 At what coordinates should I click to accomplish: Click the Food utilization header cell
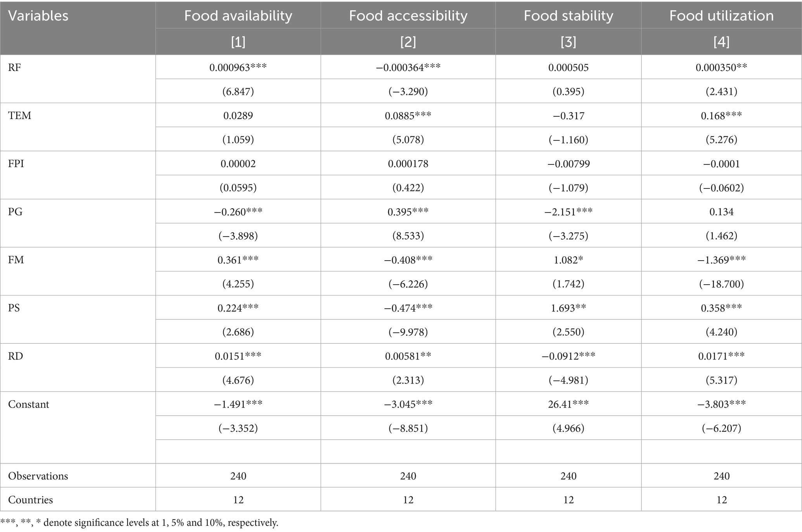coord(721,16)
